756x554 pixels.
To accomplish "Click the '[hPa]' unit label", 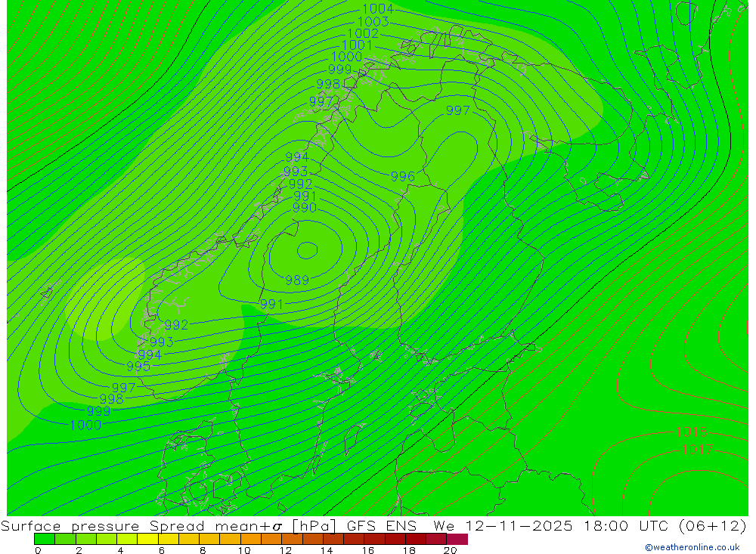I will 314,525.
